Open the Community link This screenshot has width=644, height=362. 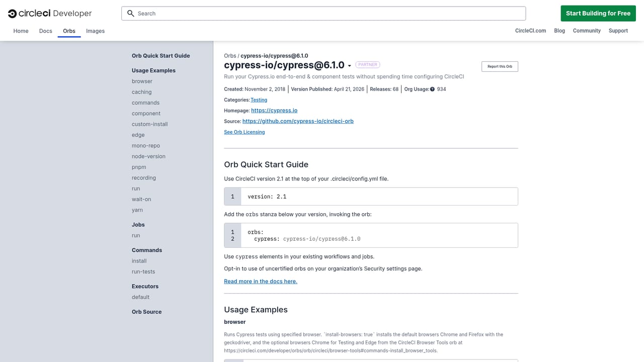tap(587, 31)
